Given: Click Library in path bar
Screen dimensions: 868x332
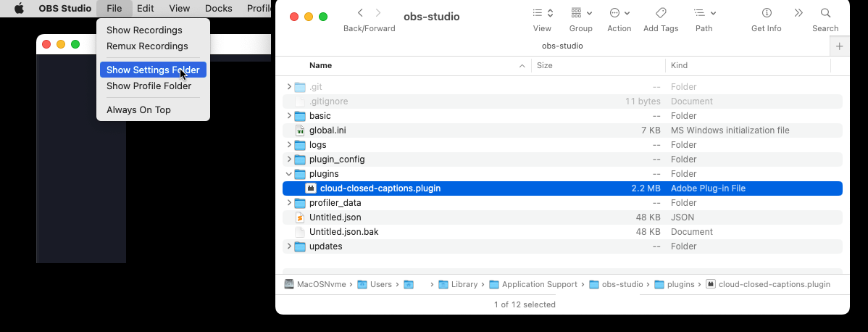Looking at the screenshot, I should 458,284.
